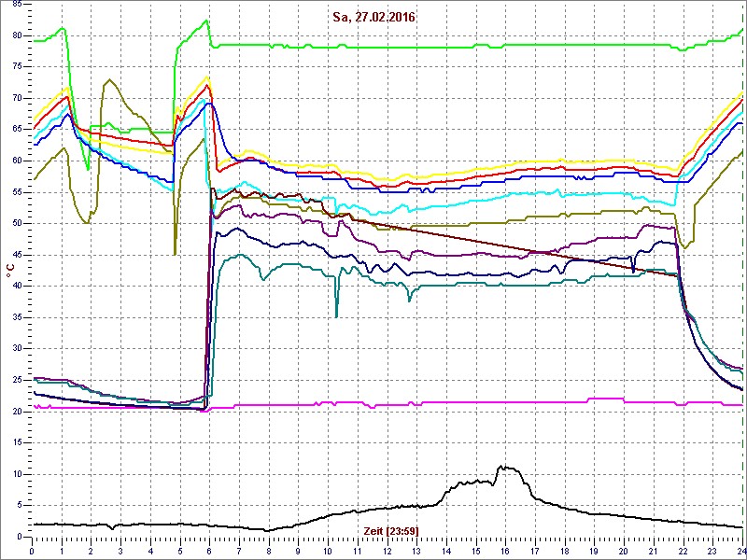Select the 45 label on temperature axis
Image resolution: width=747 pixels, height=560 pixels.
pos(16,255)
